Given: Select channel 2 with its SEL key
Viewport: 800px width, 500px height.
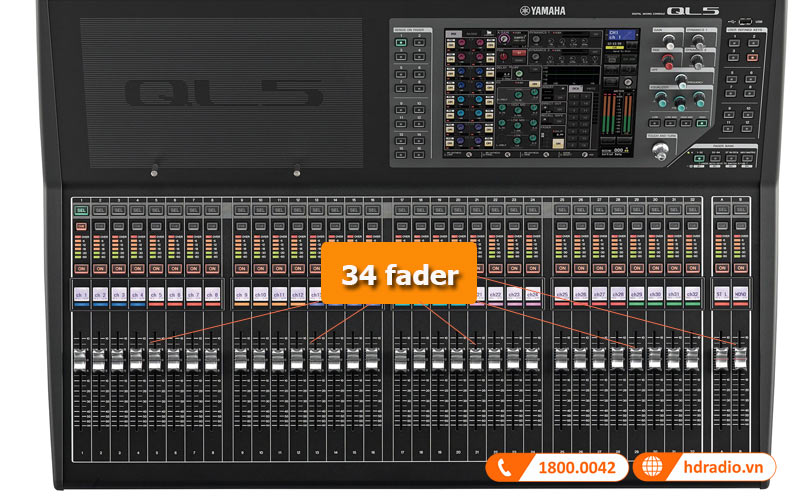Looking at the screenshot, I should coord(100,210).
